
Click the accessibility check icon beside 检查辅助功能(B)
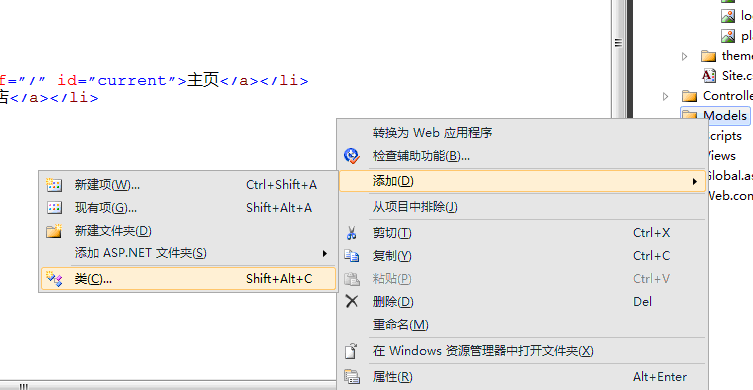(x=352, y=156)
